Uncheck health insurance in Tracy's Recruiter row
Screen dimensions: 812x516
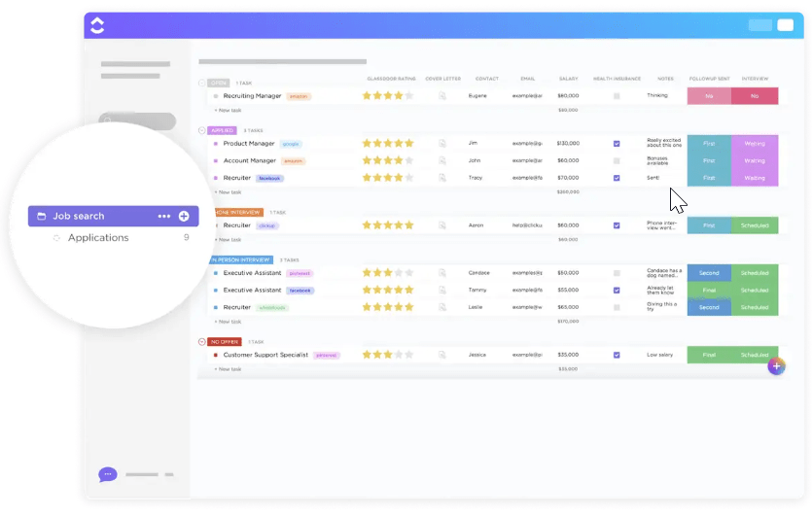[617, 178]
